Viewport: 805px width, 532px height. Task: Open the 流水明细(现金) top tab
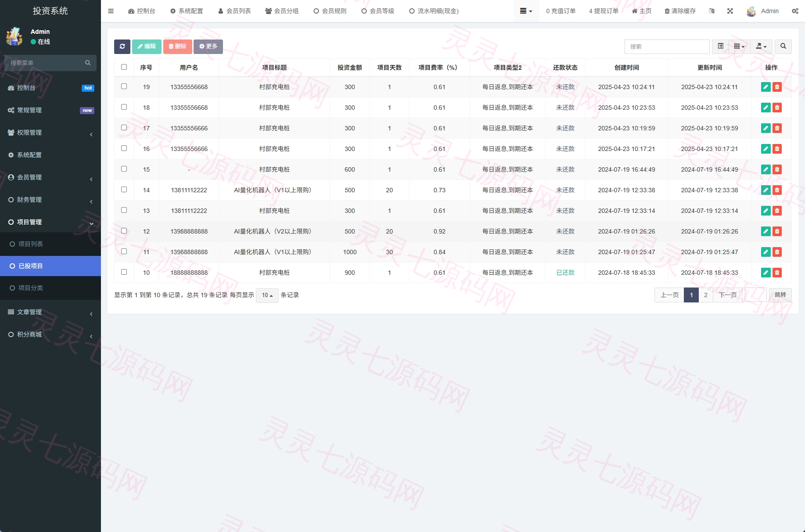[434, 11]
